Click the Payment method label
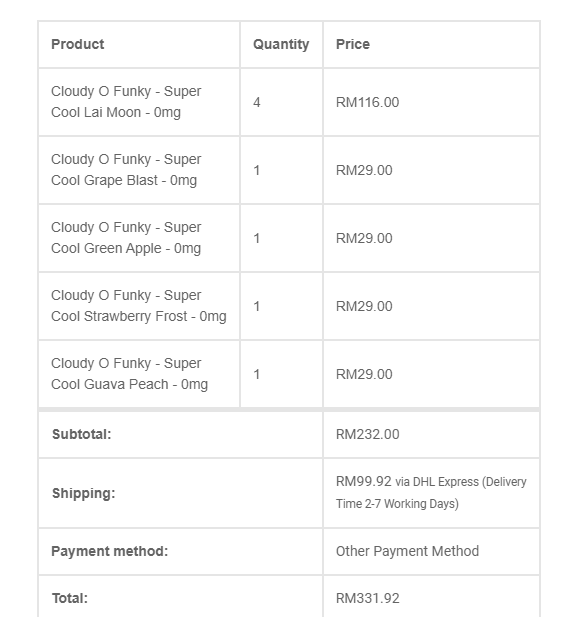Screen dimensions: 565x617 110,551
